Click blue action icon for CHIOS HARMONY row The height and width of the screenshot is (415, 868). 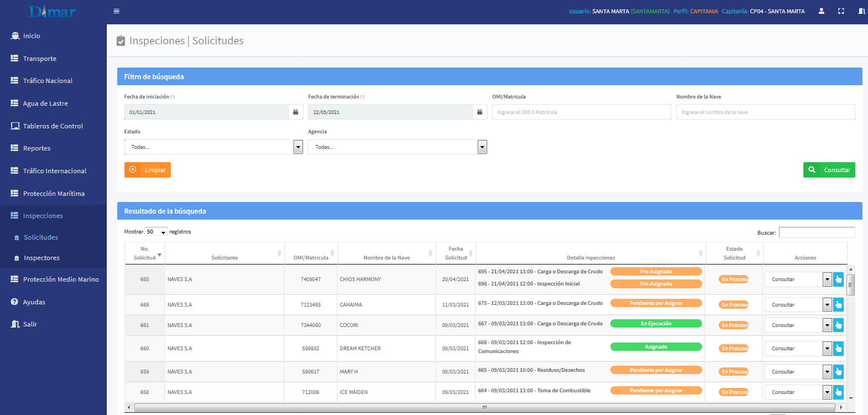click(x=838, y=279)
